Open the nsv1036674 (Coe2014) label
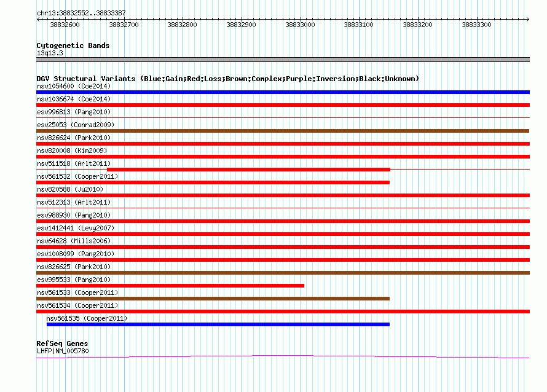The image size is (547, 392). tap(74, 99)
